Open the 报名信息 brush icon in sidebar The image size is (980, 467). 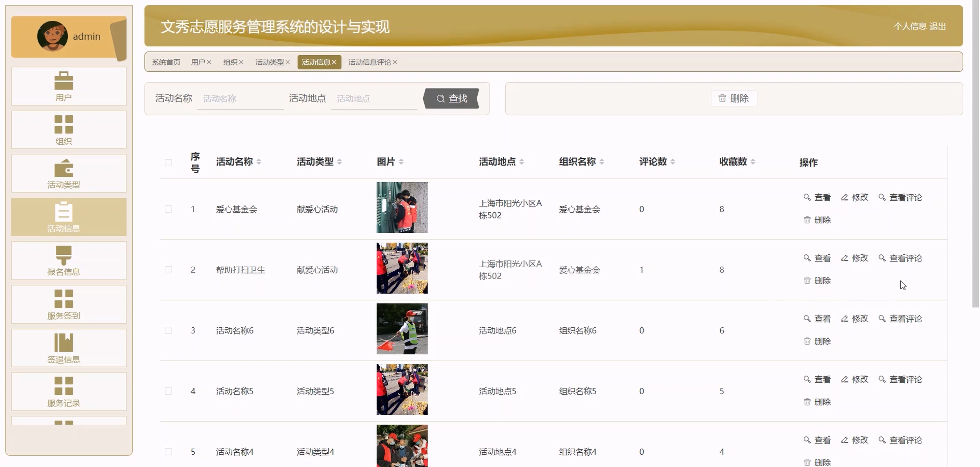64,255
